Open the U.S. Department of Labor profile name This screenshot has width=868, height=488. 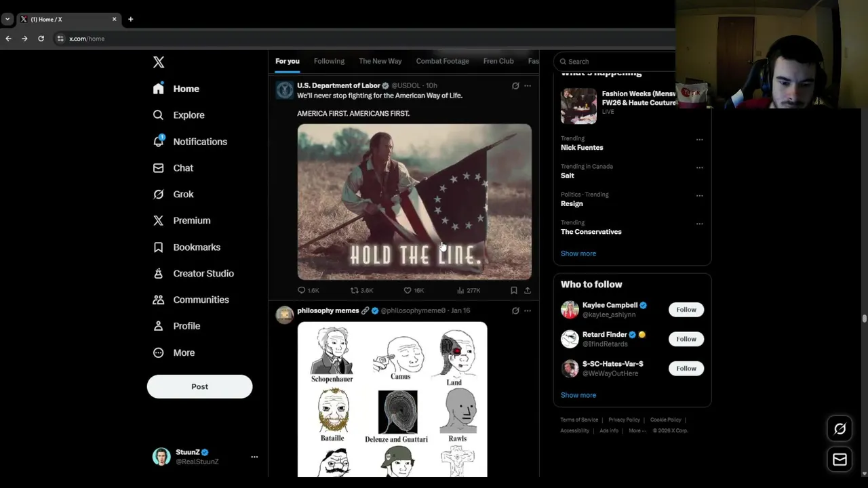338,85
